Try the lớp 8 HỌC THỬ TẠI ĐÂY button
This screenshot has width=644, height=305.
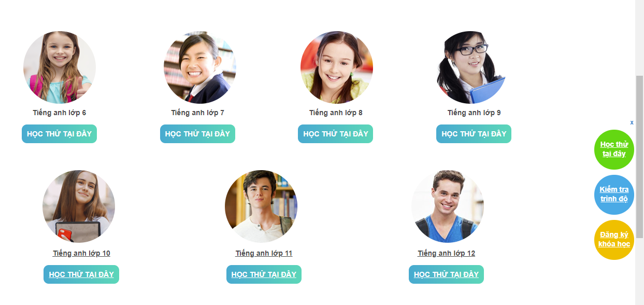pos(335,134)
